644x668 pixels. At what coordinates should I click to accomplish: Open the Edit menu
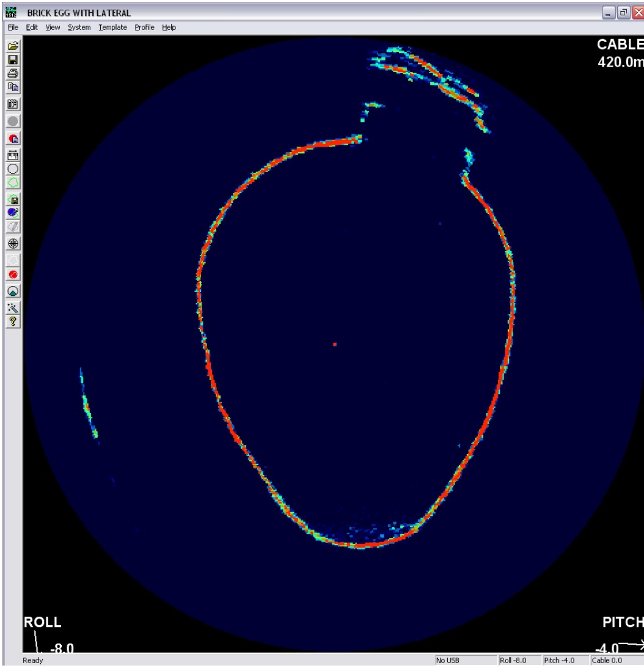tap(32, 28)
